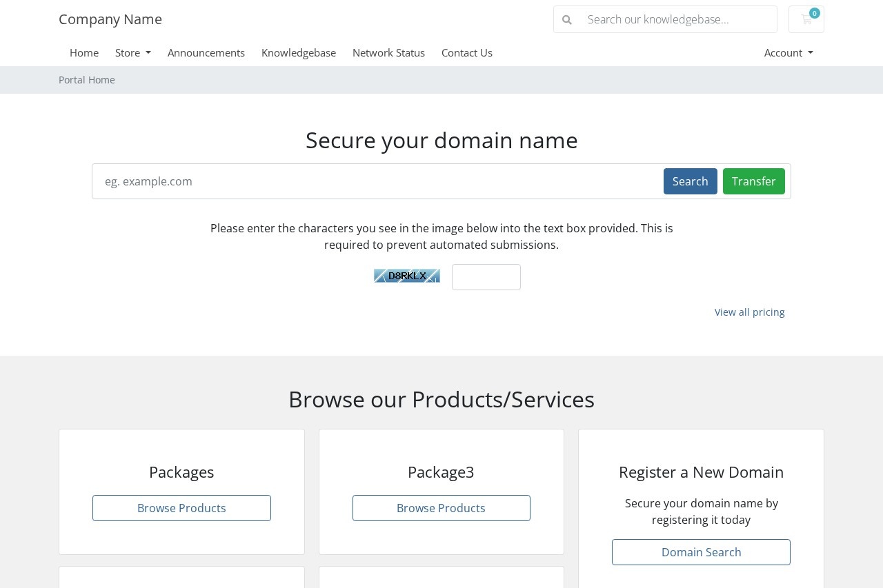Check the Network Status page
This screenshot has width=883, height=588.
tap(388, 53)
